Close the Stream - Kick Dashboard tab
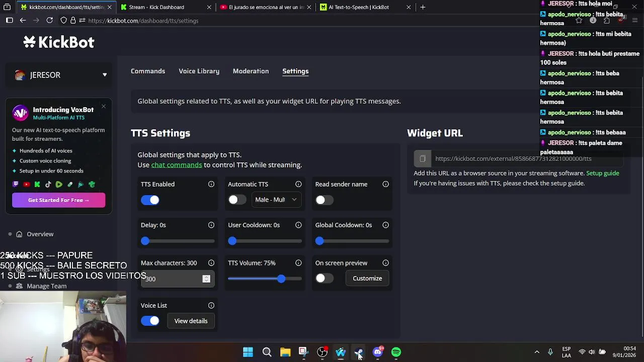This screenshot has height=362, width=644. [209, 7]
